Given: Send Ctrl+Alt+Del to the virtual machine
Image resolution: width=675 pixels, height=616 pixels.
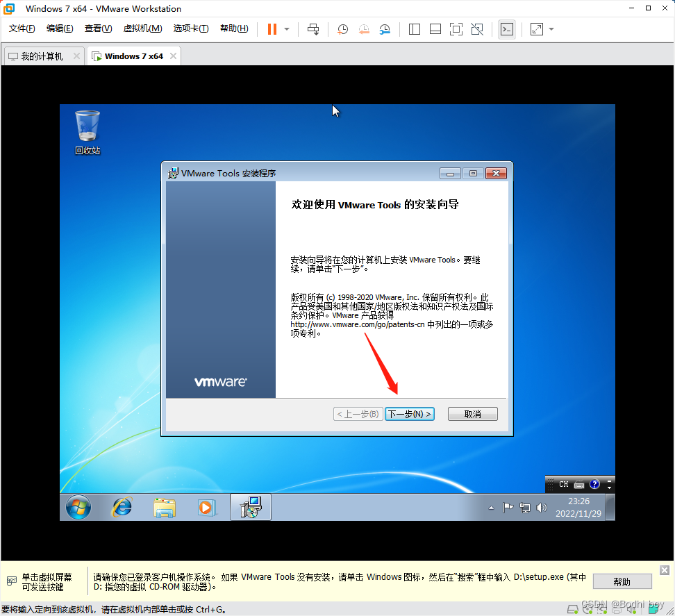Looking at the screenshot, I should 313,29.
